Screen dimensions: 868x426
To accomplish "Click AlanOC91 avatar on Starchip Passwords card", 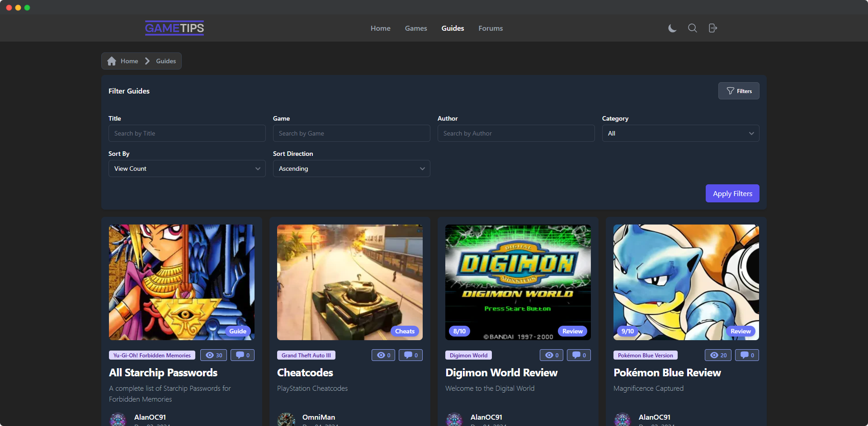I will click(118, 420).
